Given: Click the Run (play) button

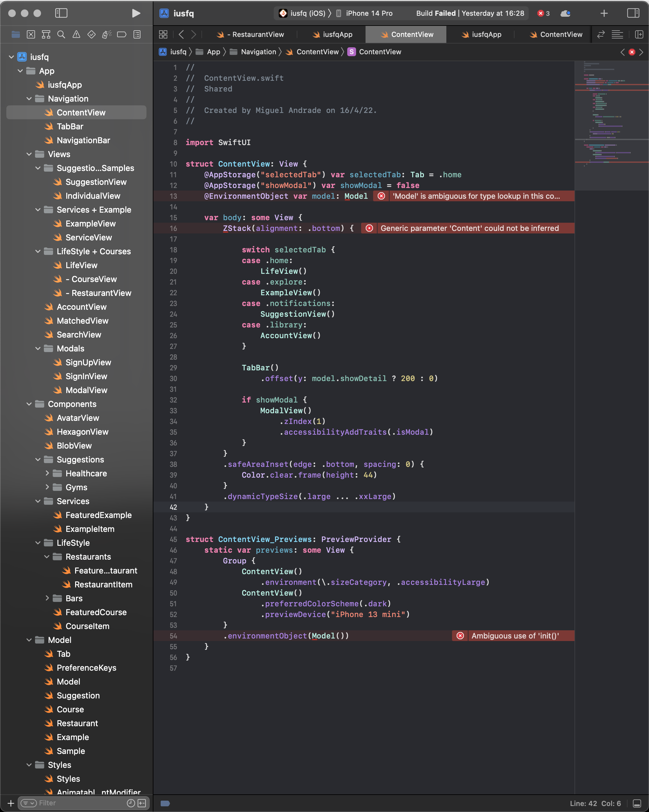Looking at the screenshot, I should 136,14.
